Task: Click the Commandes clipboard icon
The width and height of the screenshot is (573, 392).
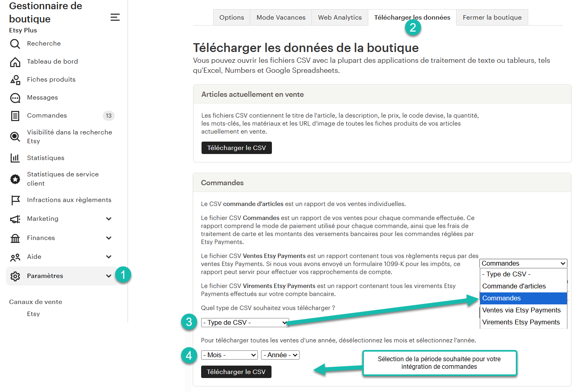Action: click(15, 116)
